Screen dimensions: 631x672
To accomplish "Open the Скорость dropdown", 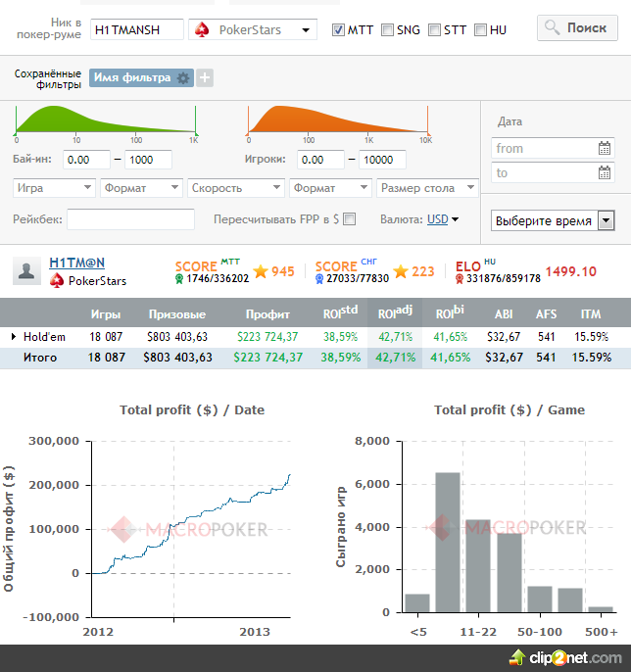I will pyautogui.click(x=236, y=188).
